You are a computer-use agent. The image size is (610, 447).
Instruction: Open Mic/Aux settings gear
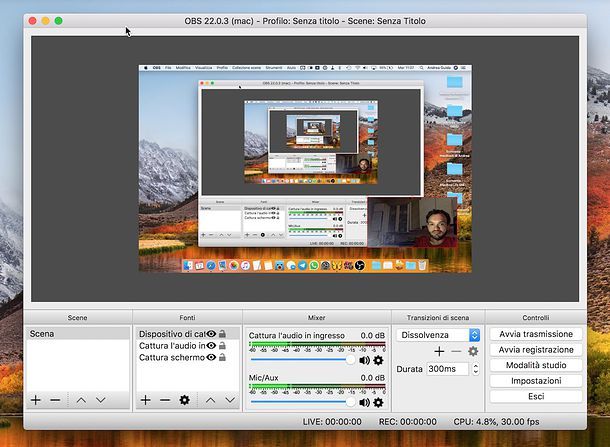378,402
